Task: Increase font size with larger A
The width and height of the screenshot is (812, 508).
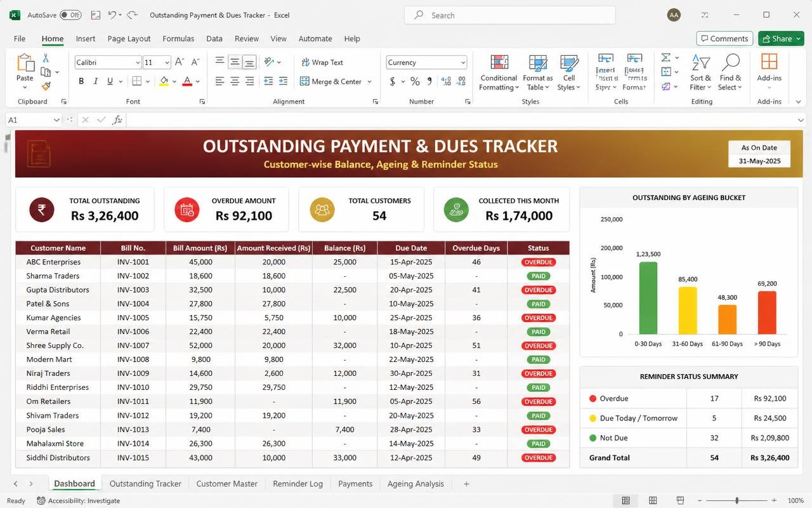Action: click(180, 62)
